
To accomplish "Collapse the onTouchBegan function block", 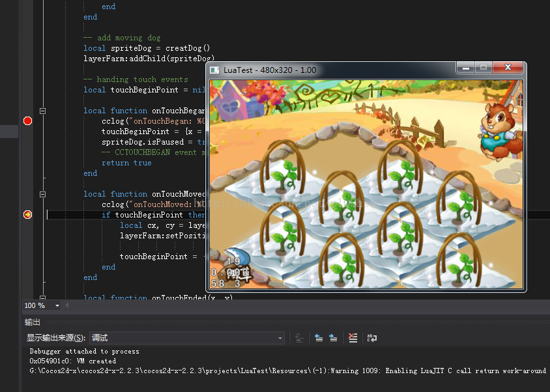I will click(43, 111).
